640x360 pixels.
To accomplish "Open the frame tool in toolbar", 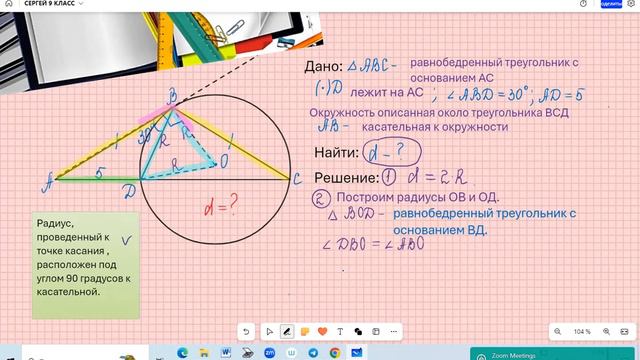I will click(x=376, y=331).
